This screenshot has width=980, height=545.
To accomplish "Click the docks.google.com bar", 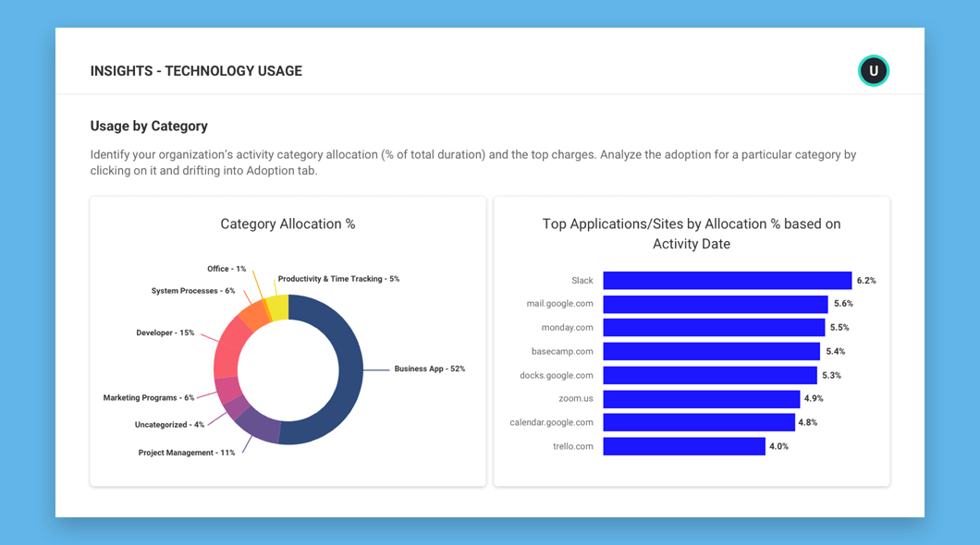I will point(710,375).
